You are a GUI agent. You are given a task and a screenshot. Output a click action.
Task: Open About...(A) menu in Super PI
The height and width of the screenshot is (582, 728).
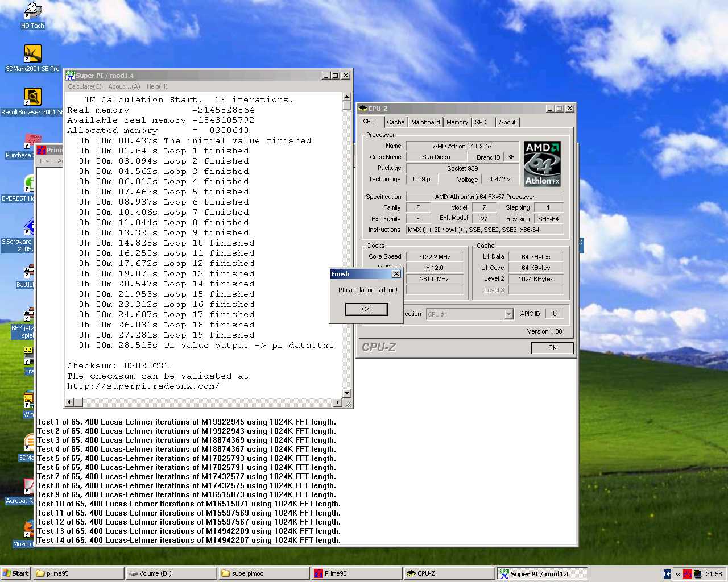pos(124,86)
